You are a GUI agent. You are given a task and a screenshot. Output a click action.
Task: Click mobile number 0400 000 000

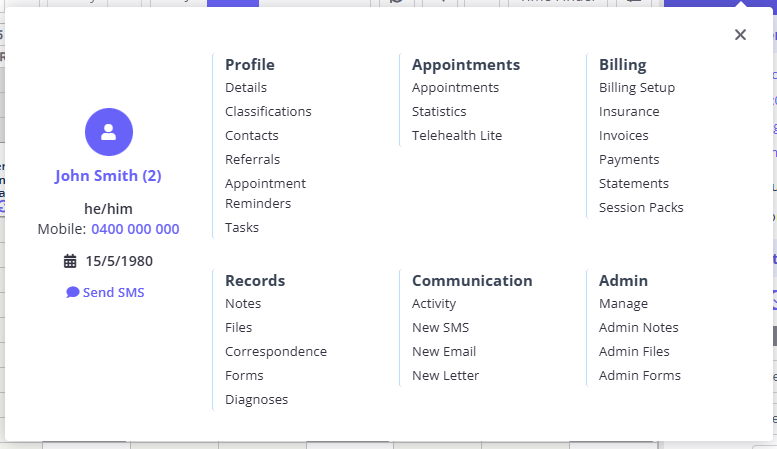[135, 229]
